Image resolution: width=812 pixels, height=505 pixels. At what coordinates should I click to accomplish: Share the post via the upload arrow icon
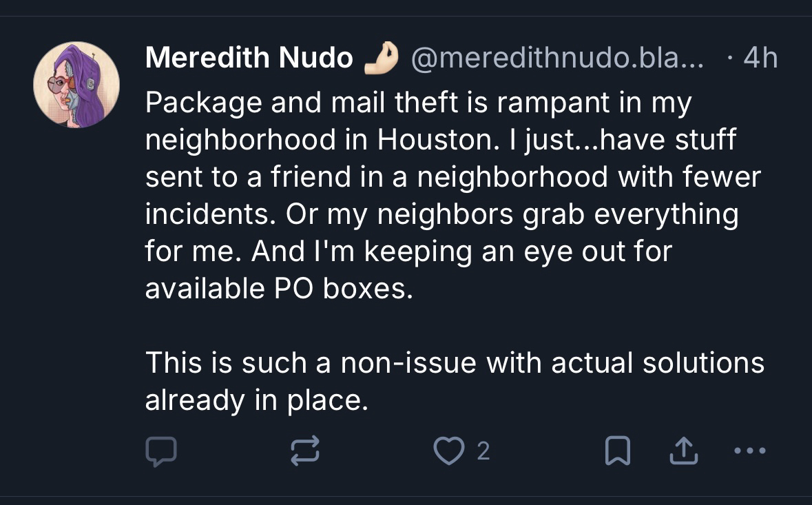click(x=680, y=451)
